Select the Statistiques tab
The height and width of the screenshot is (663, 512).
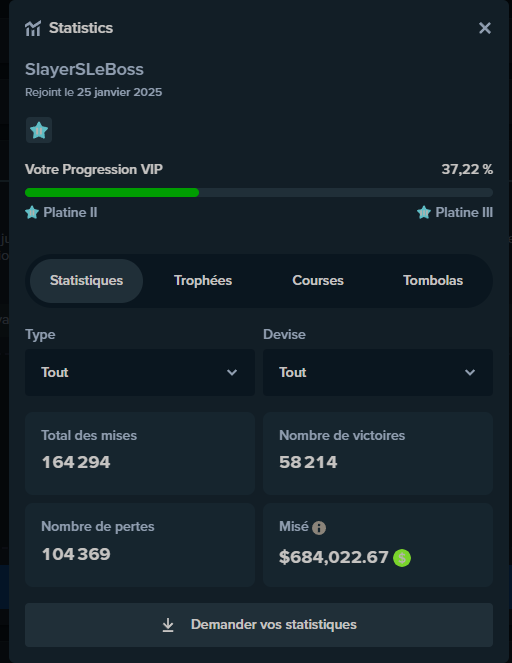click(86, 281)
